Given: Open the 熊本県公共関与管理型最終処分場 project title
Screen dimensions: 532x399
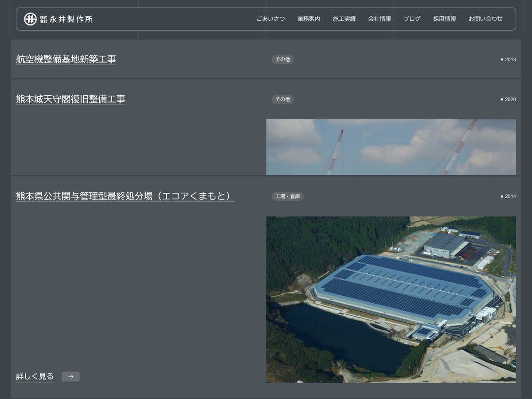Looking at the screenshot, I should (x=125, y=196).
